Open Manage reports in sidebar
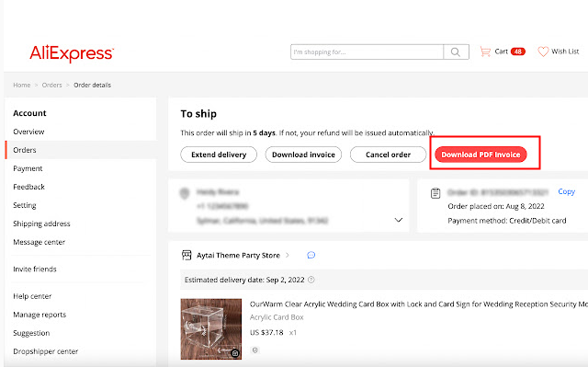588x367 pixels. [40, 315]
